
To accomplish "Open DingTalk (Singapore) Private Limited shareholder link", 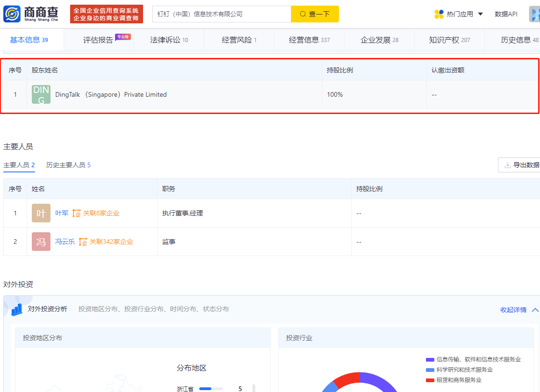I will [111, 94].
